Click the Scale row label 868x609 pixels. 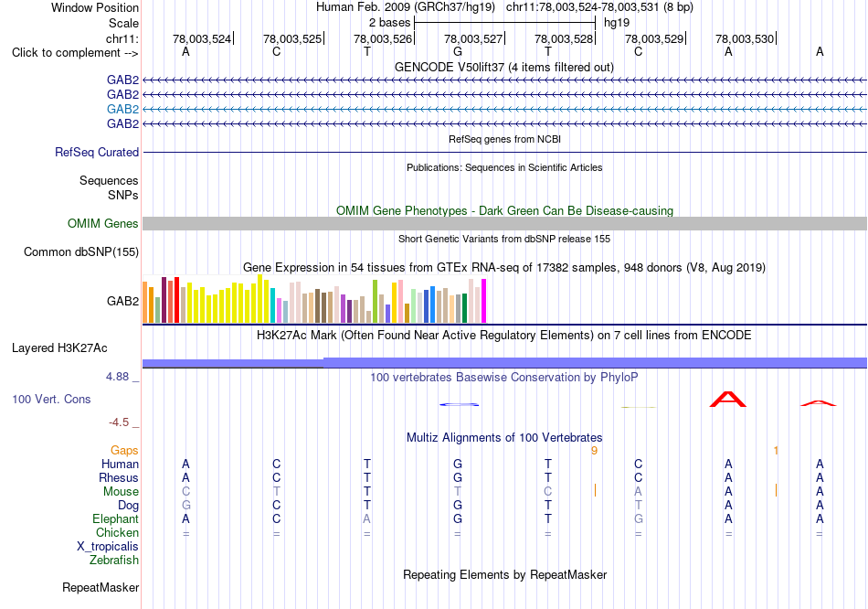click(x=123, y=23)
